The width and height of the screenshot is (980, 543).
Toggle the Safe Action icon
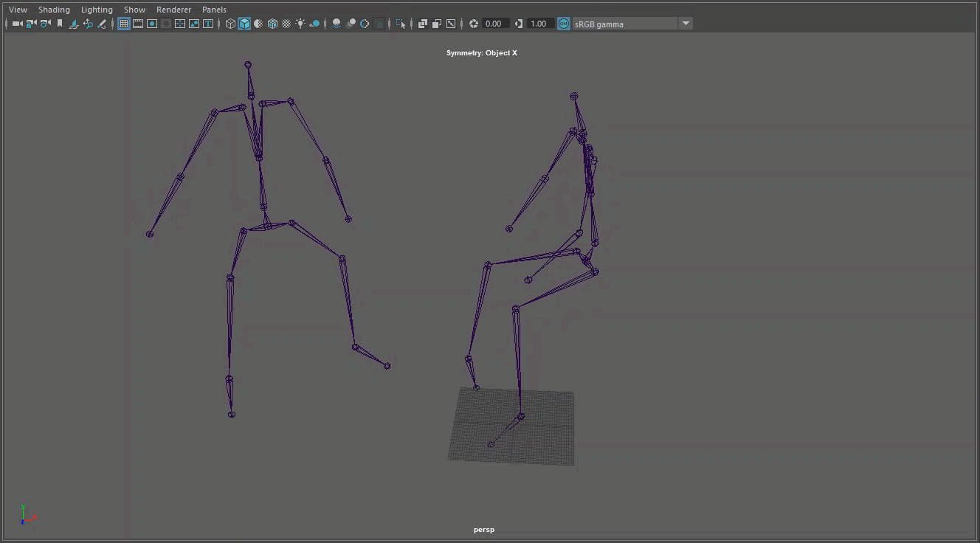pyautogui.click(x=194, y=24)
